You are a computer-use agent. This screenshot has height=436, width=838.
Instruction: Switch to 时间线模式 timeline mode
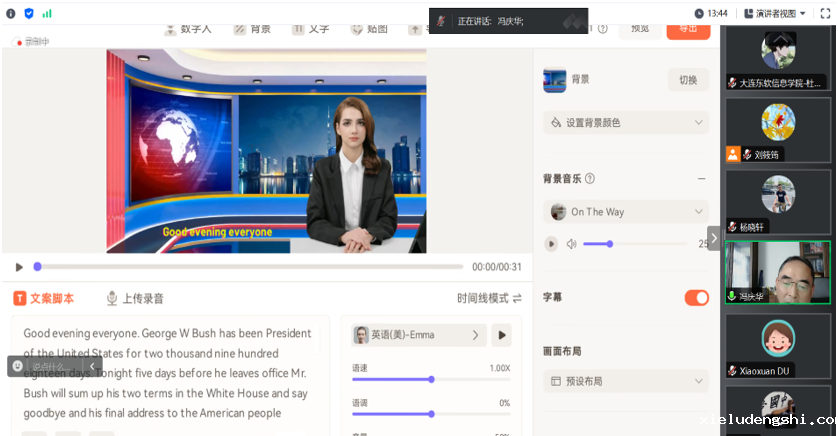pyautogui.click(x=489, y=298)
